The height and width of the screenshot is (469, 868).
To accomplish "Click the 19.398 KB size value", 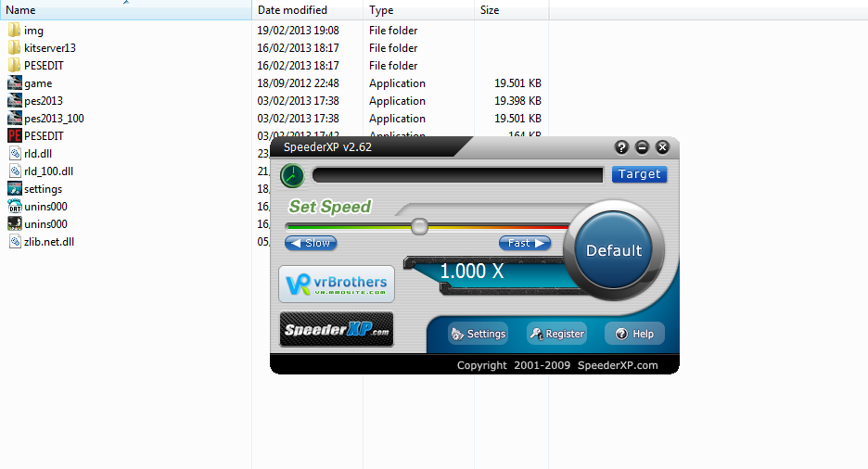I will (517, 101).
